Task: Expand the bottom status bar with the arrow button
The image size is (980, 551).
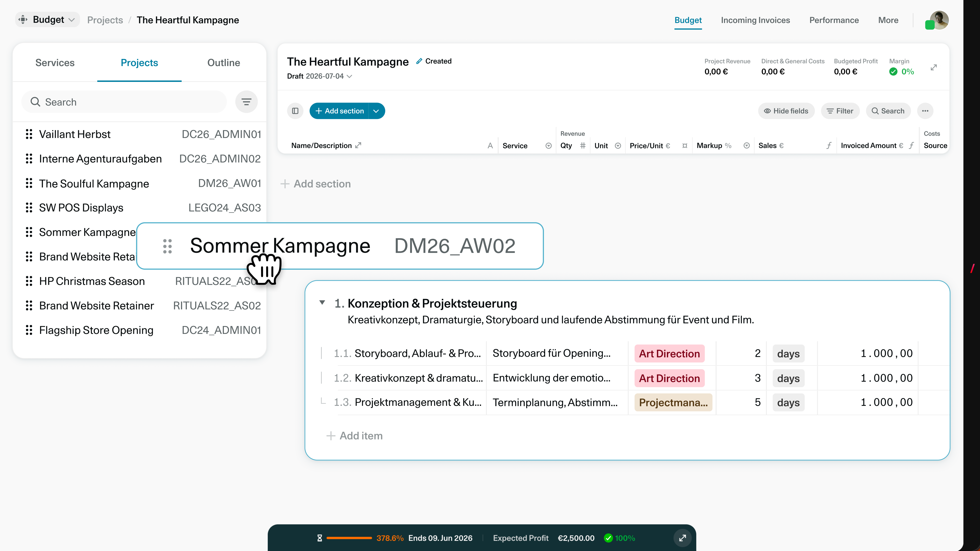Action: tap(682, 538)
